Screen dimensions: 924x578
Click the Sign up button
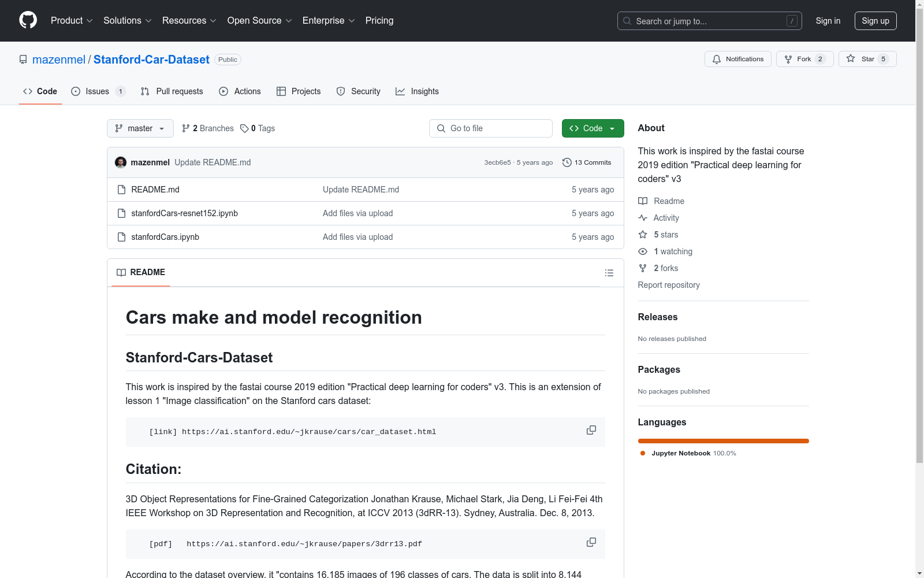[x=875, y=21]
